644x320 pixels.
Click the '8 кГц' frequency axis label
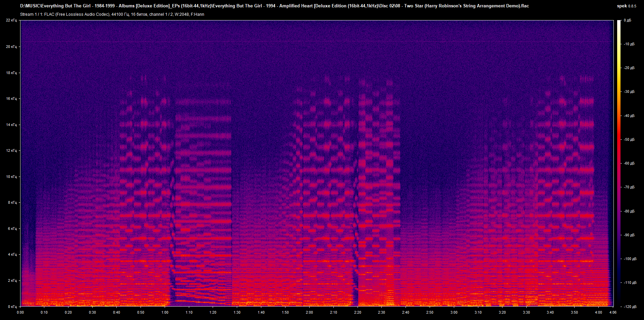click(x=12, y=202)
